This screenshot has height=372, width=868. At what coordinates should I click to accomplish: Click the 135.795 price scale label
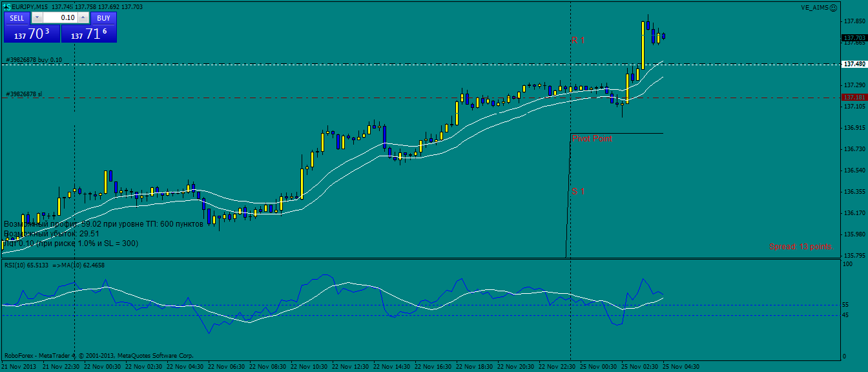click(x=854, y=256)
